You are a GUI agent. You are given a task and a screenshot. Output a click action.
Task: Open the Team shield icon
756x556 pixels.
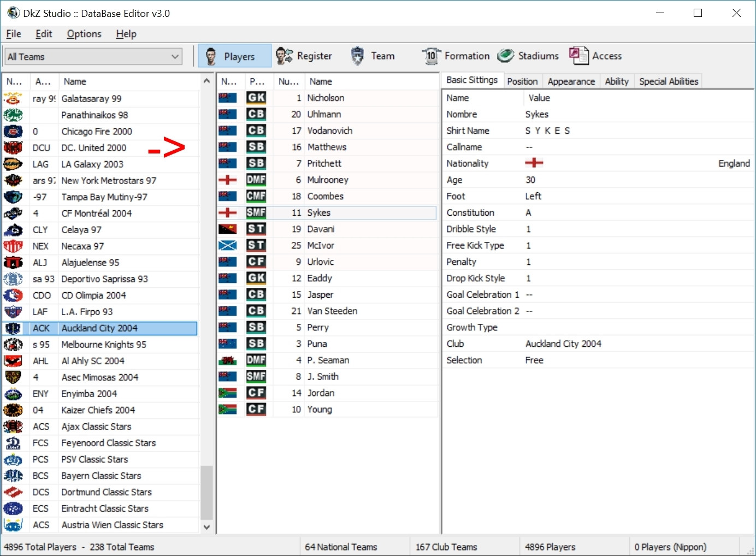coord(357,56)
